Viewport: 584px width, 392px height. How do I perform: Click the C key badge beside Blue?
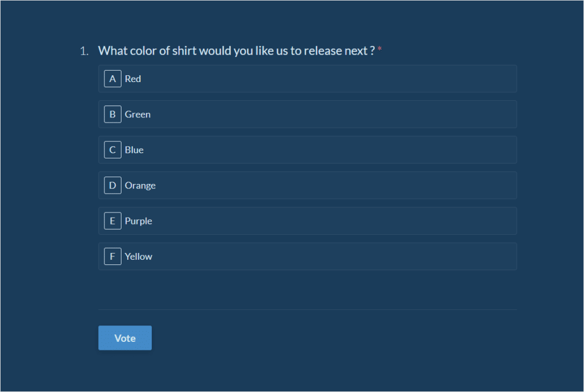(112, 149)
